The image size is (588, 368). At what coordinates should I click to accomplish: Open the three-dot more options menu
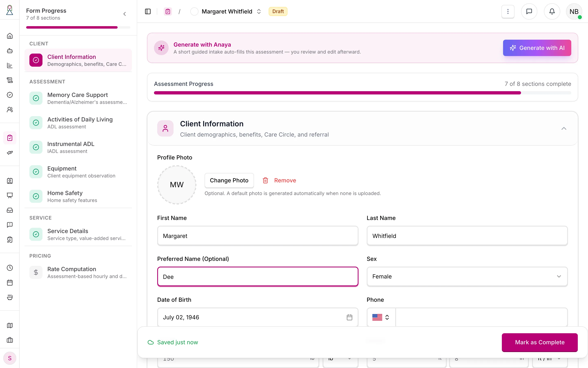click(x=508, y=11)
